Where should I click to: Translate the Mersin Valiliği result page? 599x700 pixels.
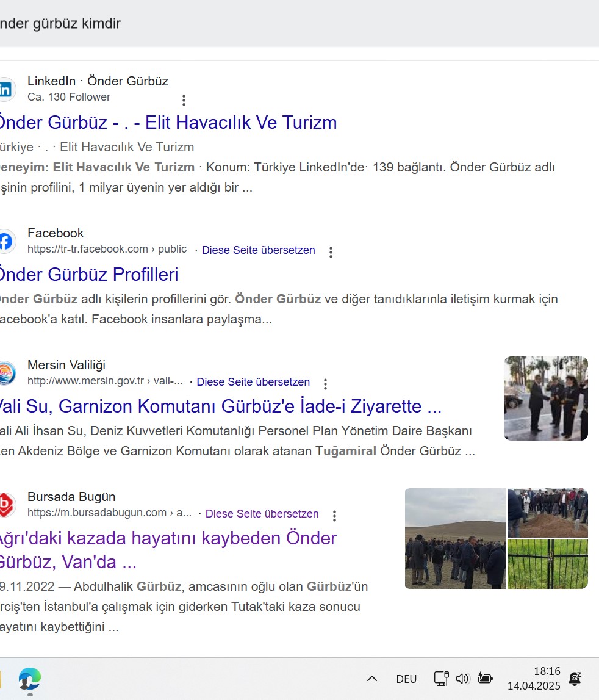253,381
